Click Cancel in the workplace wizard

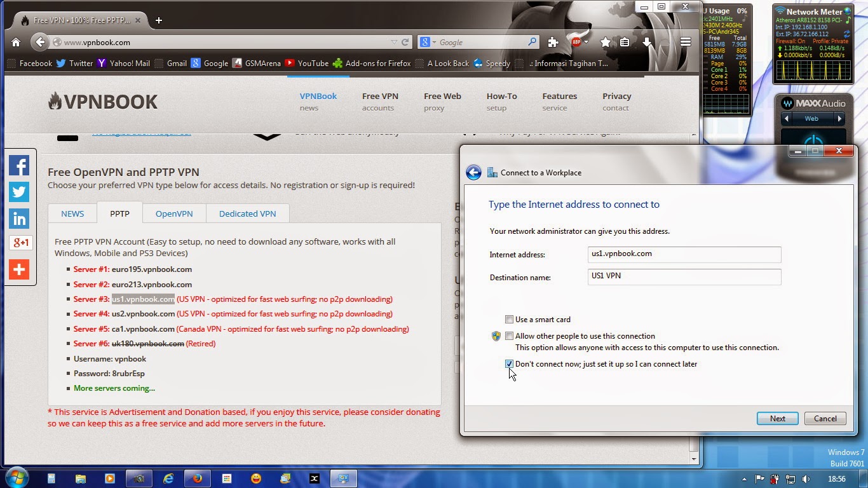pos(825,419)
